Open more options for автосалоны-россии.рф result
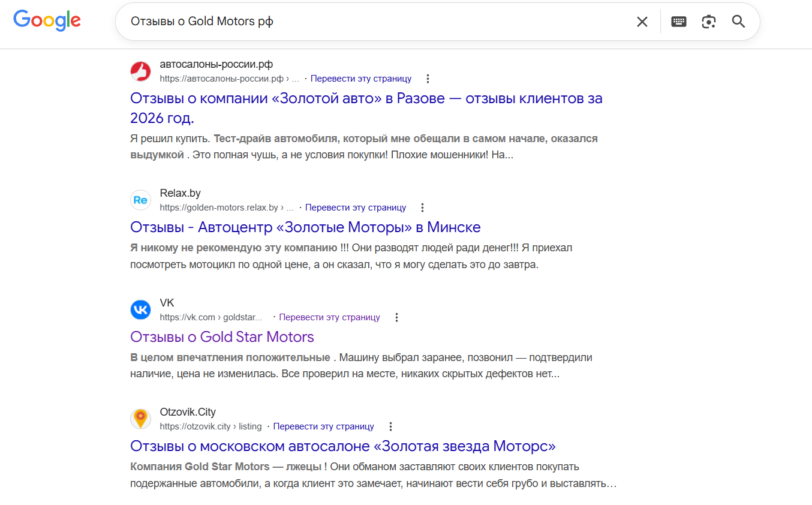 [428, 79]
